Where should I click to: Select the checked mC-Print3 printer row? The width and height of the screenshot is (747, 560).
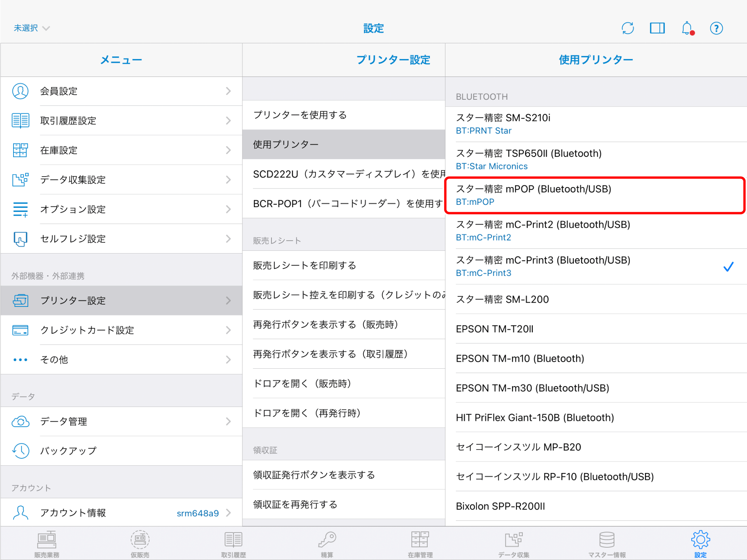point(596,266)
